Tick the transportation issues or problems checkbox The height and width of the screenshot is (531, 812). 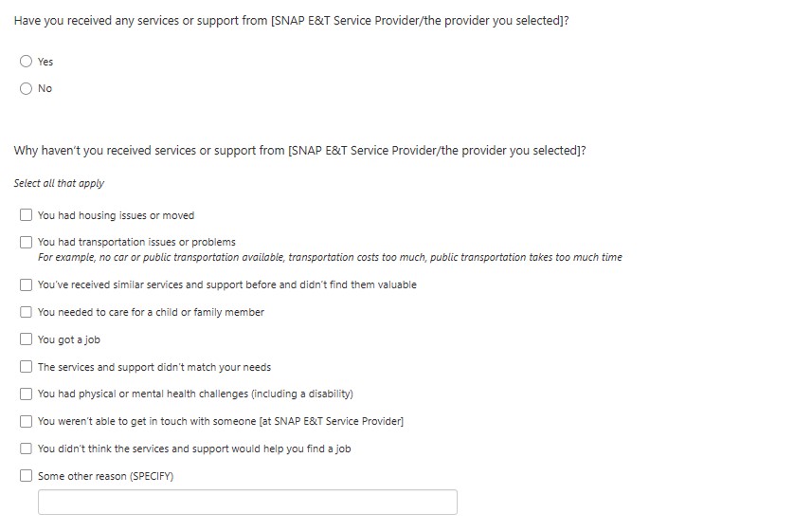(x=27, y=242)
